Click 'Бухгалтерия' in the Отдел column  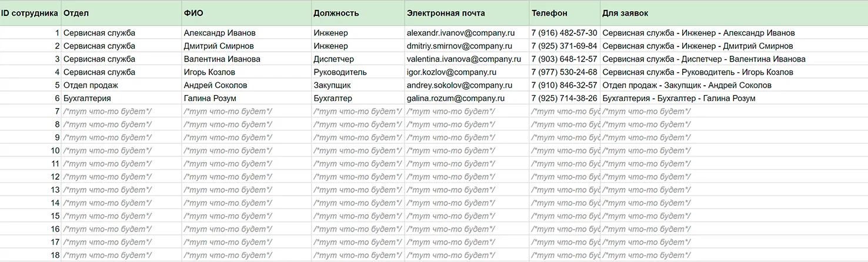(121, 98)
